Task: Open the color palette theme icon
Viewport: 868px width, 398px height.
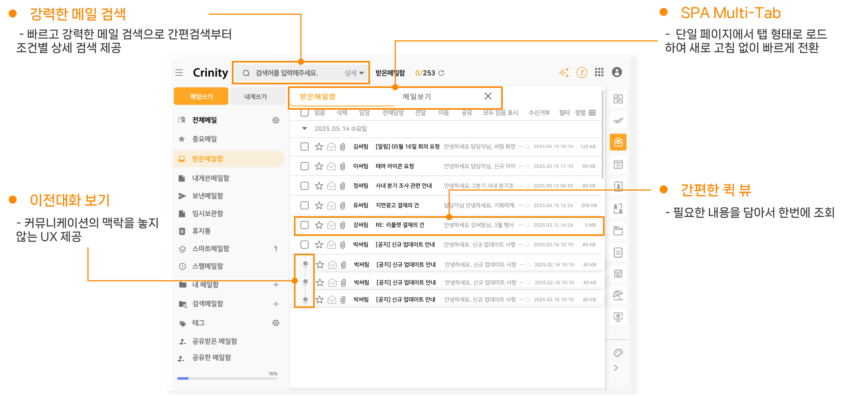Action: (618, 353)
